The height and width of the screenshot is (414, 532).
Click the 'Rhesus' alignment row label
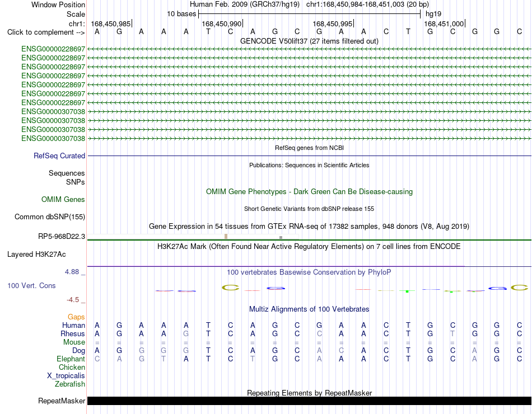pos(73,333)
